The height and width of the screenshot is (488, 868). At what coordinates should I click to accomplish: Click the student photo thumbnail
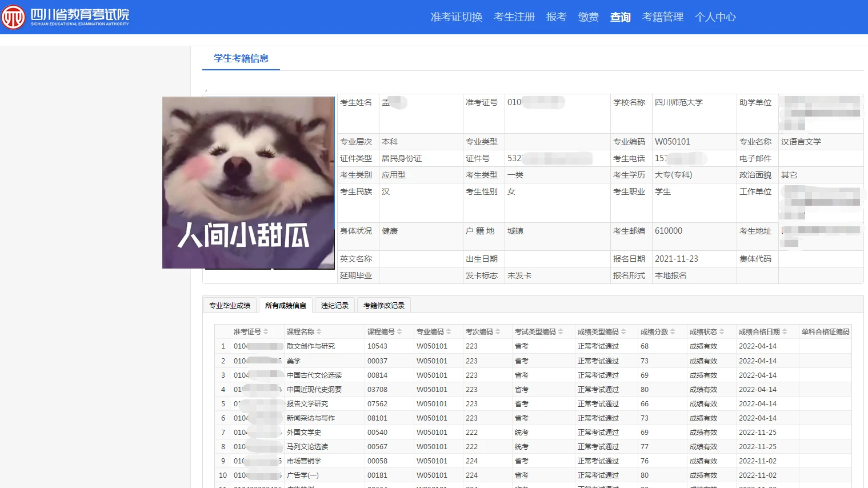point(249,182)
